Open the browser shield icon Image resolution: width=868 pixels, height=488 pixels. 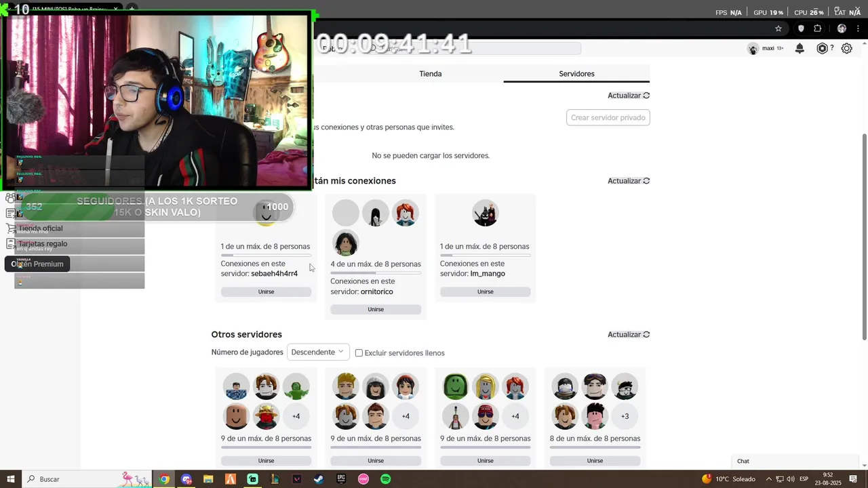click(801, 28)
